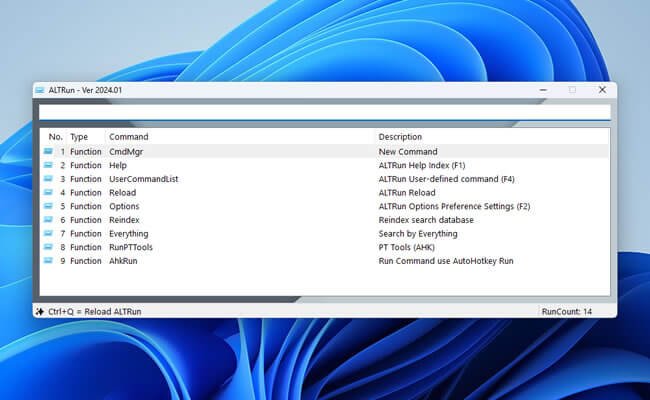Click the 'RunCount: 14' status entry
The image size is (650, 400).
click(567, 312)
